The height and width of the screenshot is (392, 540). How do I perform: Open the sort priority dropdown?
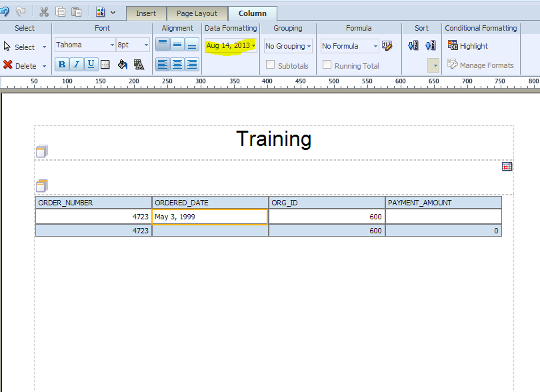433,65
